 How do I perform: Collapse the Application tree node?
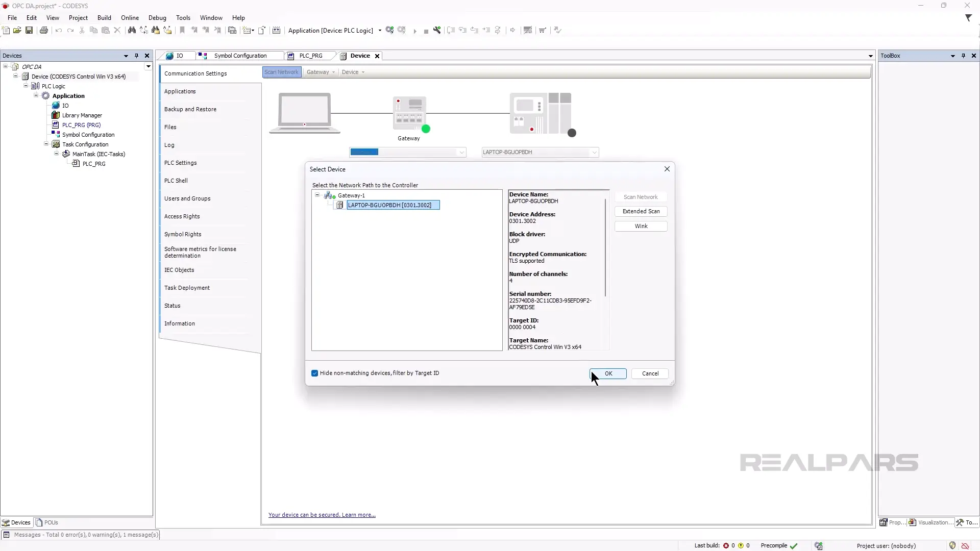[36, 95]
